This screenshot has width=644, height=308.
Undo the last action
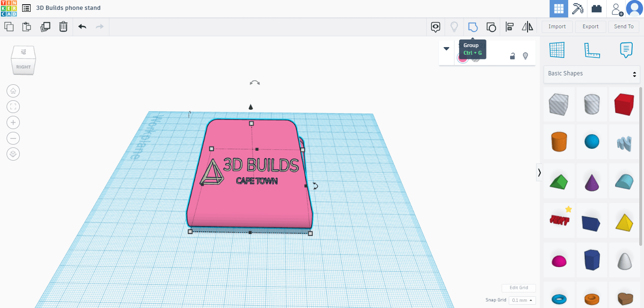(x=82, y=27)
